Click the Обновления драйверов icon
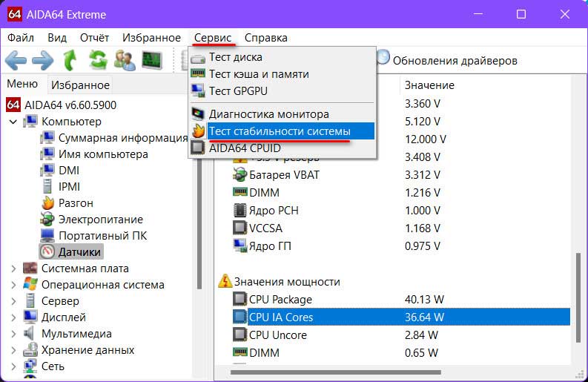This screenshot has height=382, width=588. point(383,57)
